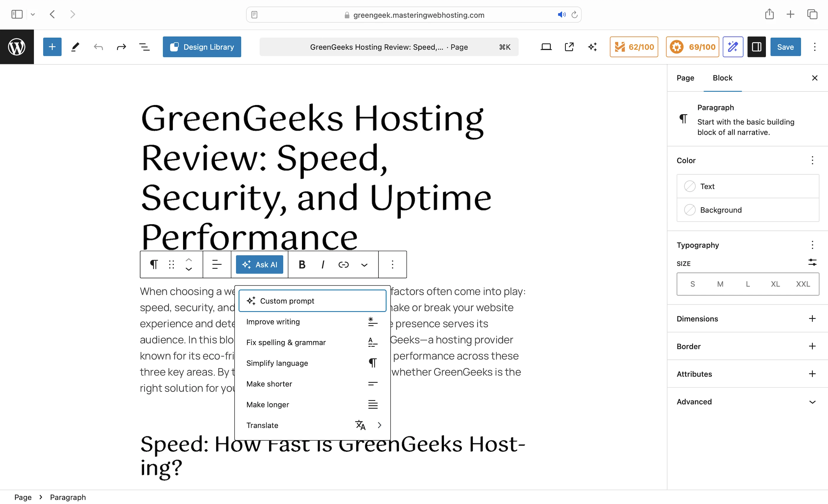
Task: Click the block inserter plus button
Action: (x=52, y=47)
